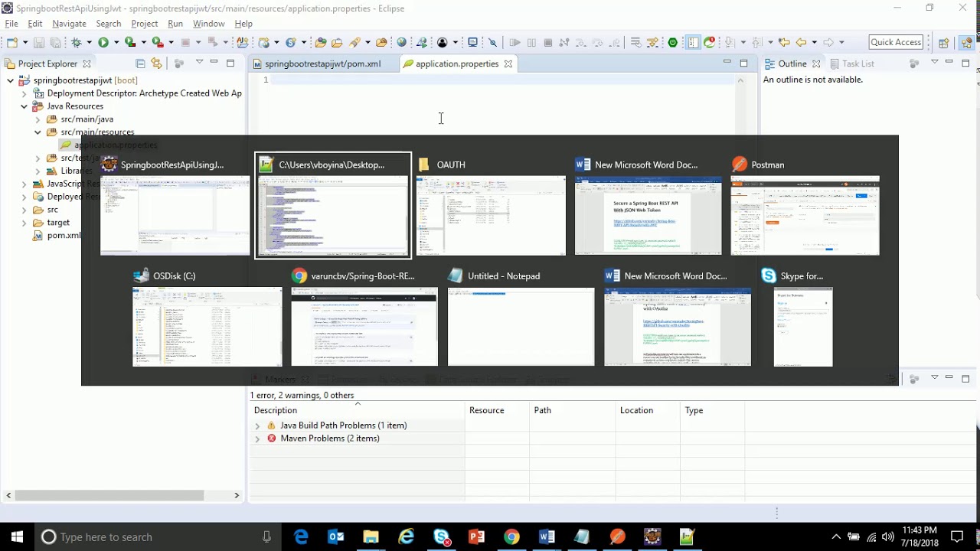This screenshot has height=551, width=980.
Task: Open the Navigate menu
Action: coord(69,24)
